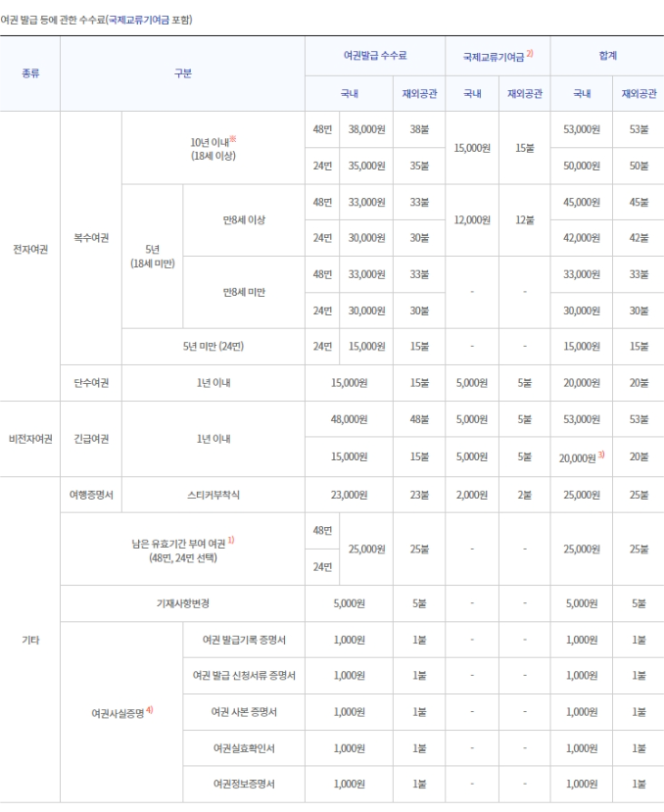The height and width of the screenshot is (812, 664).
Task: Click the 48불 긴급여권 fee
Action: tap(419, 419)
